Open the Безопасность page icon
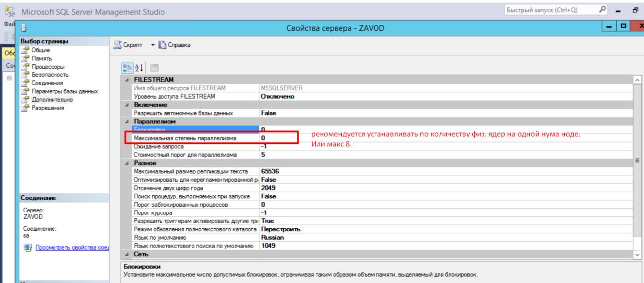 [26, 75]
